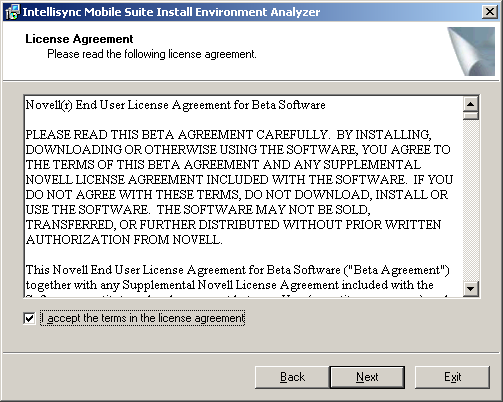
Task: Click the 'This Novell End User License' paragraph line
Action: pos(238,270)
